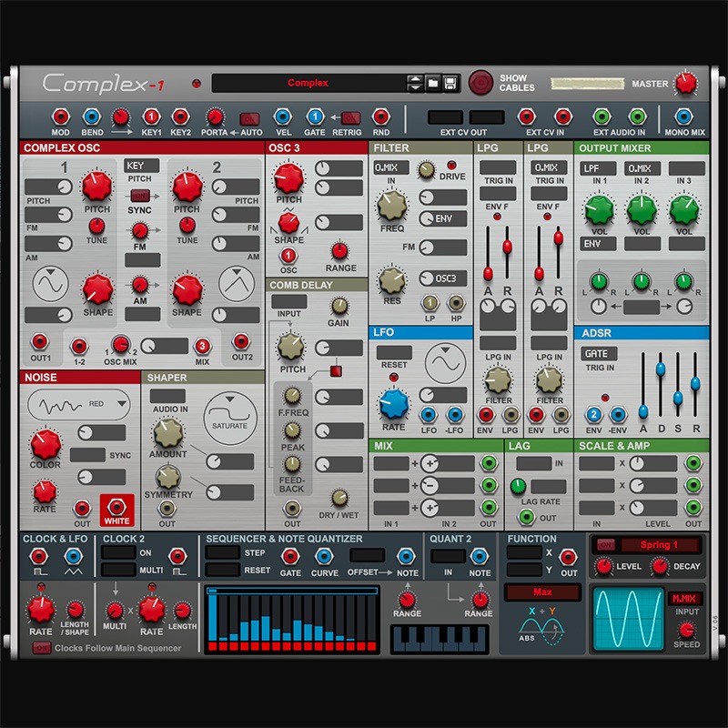This screenshot has height=728, width=728.
Task: Click the KEY pitch source field
Action: pyautogui.click(x=142, y=166)
